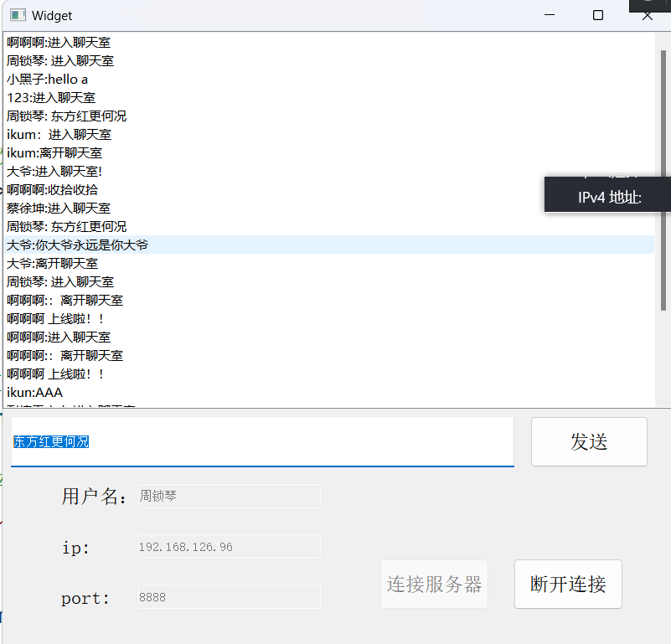Select the 啊啊啊:收拾收拾 message

(x=52, y=189)
